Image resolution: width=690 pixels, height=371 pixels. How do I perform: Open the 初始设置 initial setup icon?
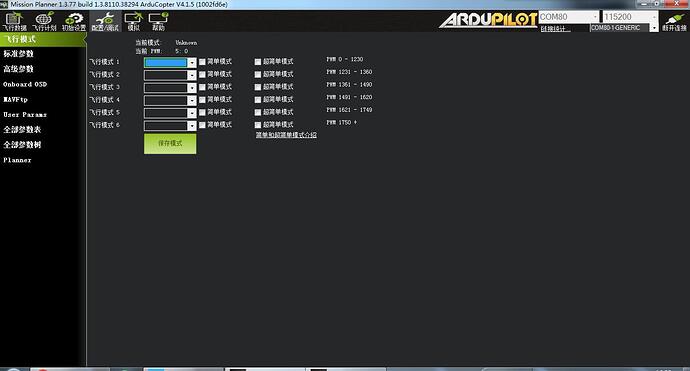74,21
